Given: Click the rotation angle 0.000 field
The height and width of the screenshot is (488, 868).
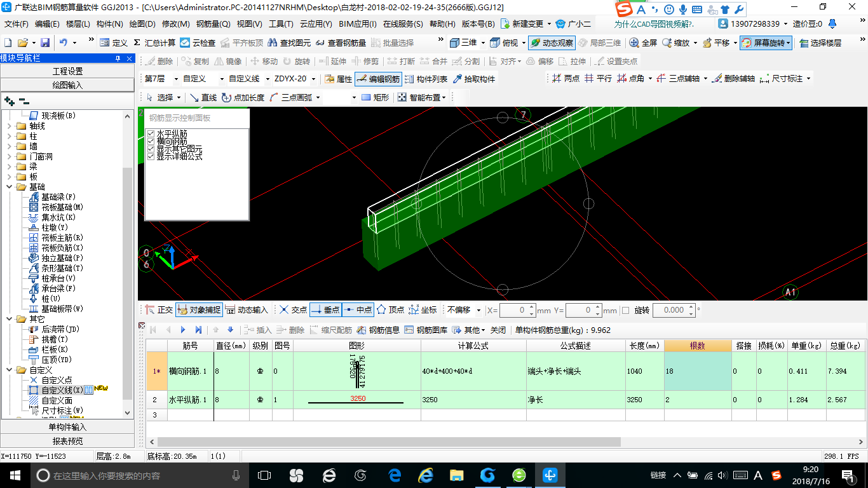Looking at the screenshot, I should click(673, 310).
